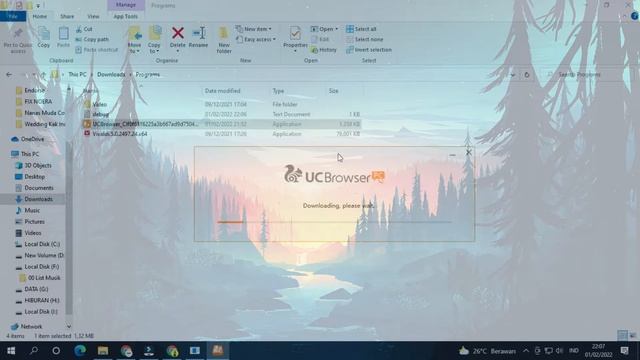The height and width of the screenshot is (360, 640).
Task: Click the UC Browser download progress bar
Action: pos(334,222)
